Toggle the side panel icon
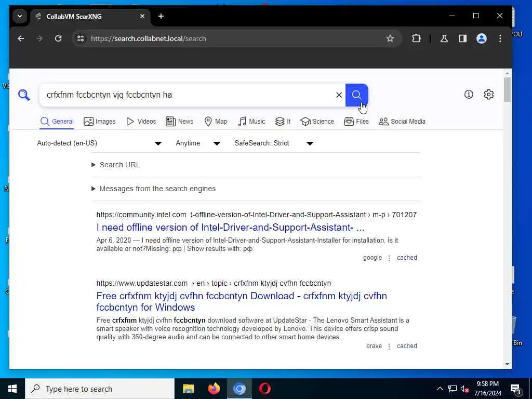Image resolution: width=532 pixels, height=399 pixels. click(x=463, y=38)
